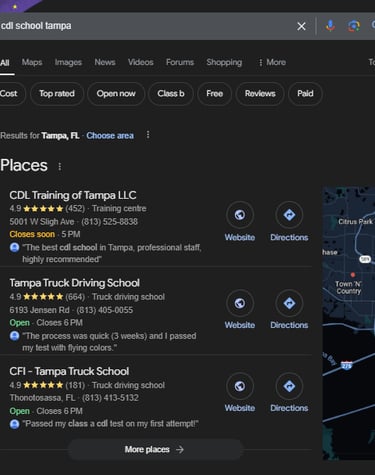The image size is (375, 475).
Task: Click the address '6193 Jensen Rd'
Action: point(39,310)
